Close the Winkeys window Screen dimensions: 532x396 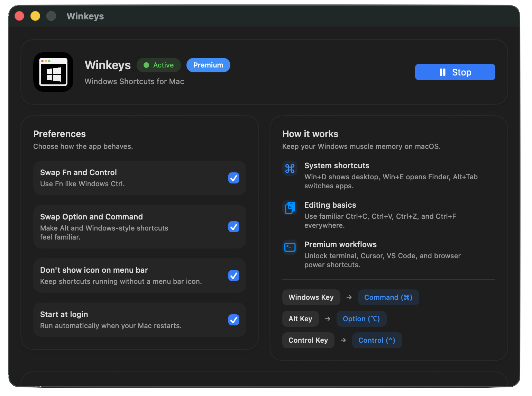pos(19,16)
